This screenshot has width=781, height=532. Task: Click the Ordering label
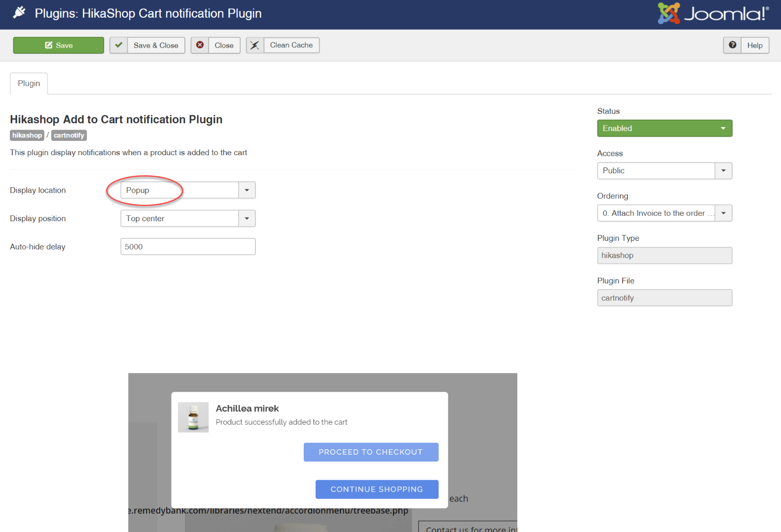tap(613, 196)
